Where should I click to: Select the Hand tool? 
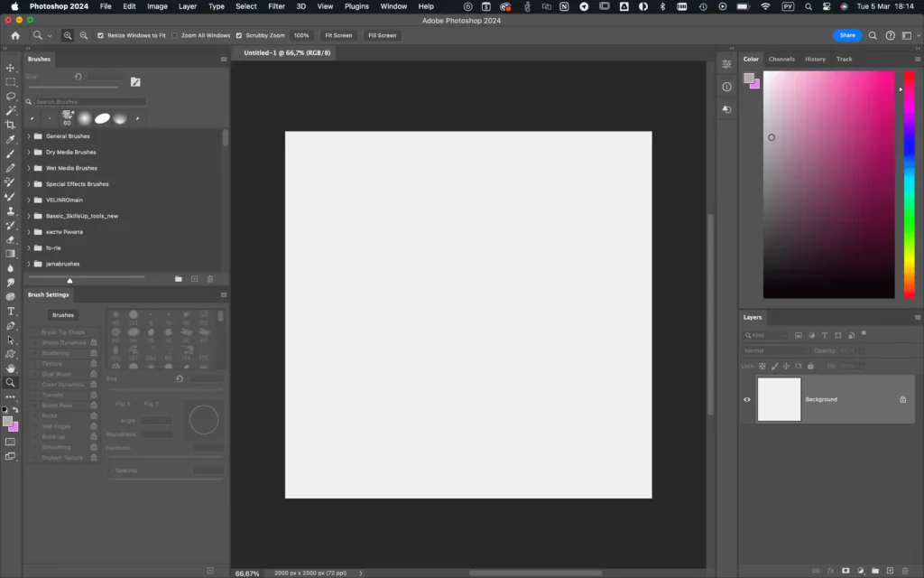(11, 368)
